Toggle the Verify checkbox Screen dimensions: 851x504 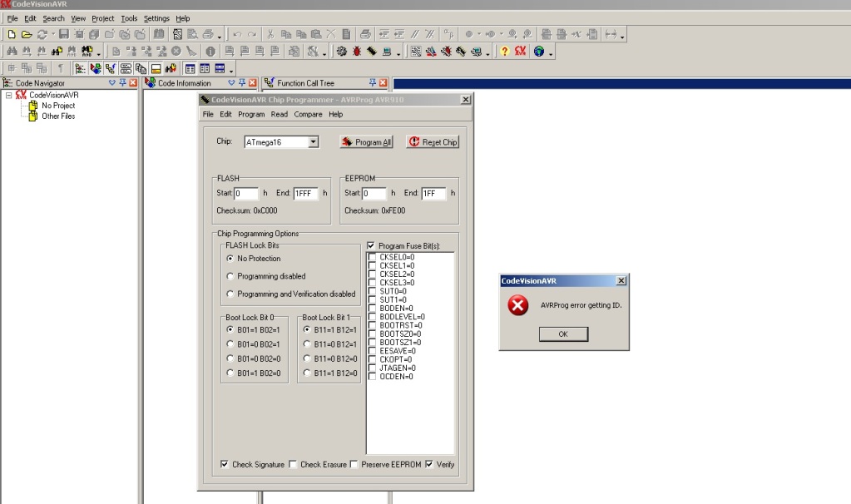pyautogui.click(x=429, y=464)
